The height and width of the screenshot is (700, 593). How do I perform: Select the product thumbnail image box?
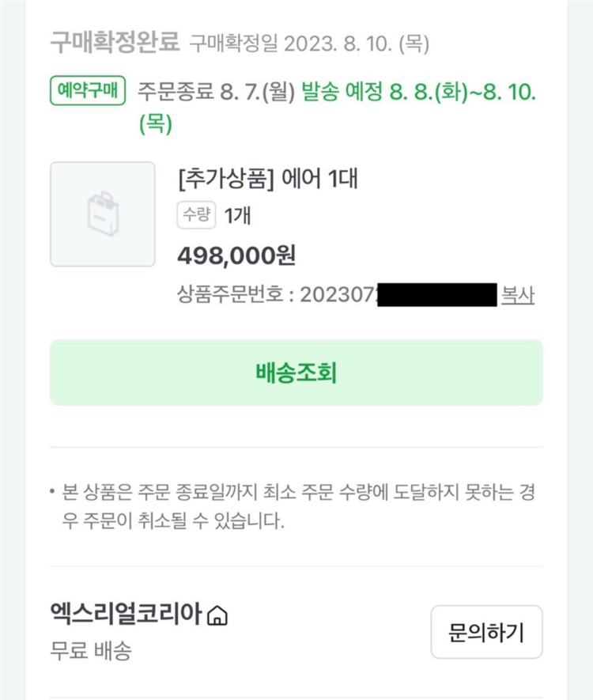103,214
